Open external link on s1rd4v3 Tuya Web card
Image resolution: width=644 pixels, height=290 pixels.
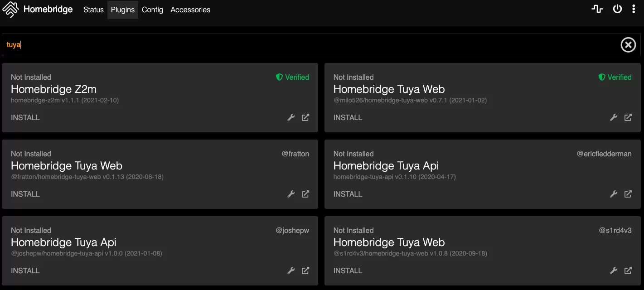click(x=628, y=271)
